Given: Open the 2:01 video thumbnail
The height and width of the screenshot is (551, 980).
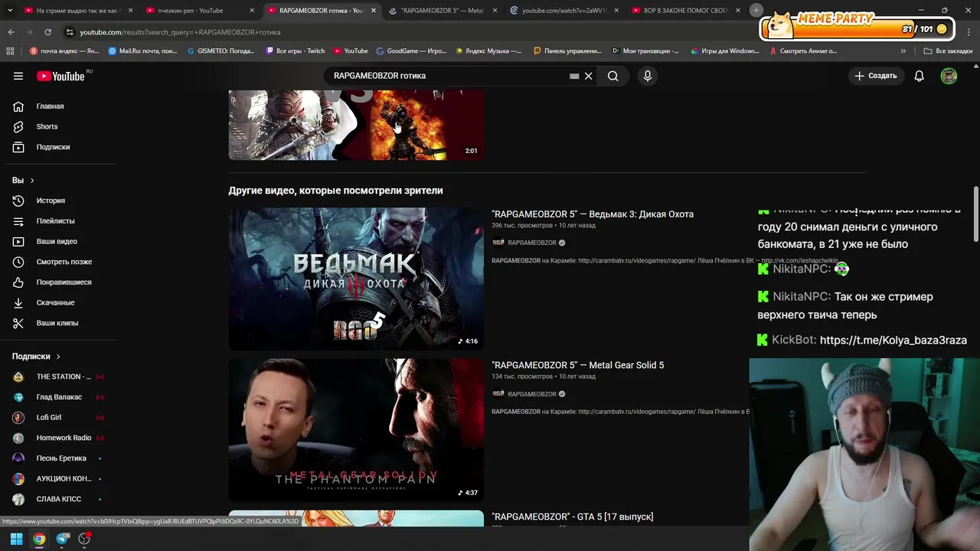Looking at the screenshot, I should pos(356,125).
